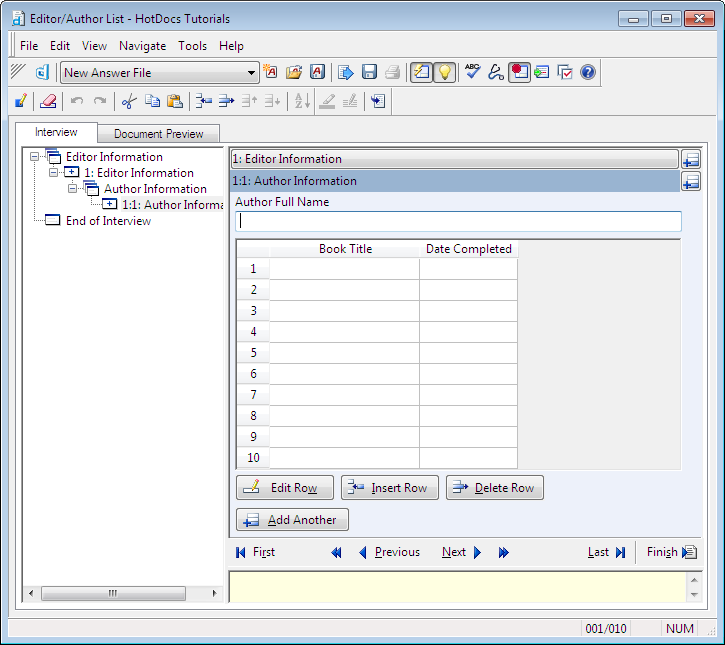The image size is (725, 645).
Task: Open the Edit menu
Action: pyautogui.click(x=60, y=46)
